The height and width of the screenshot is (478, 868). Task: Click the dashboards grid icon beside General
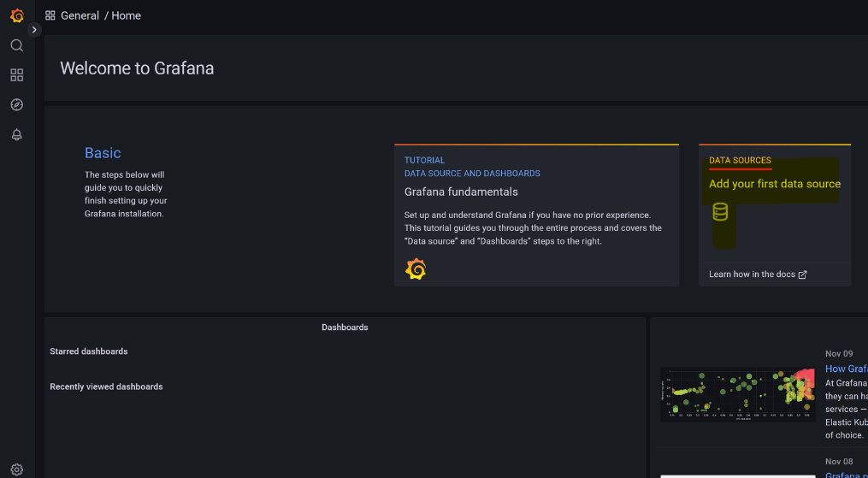[x=50, y=15]
